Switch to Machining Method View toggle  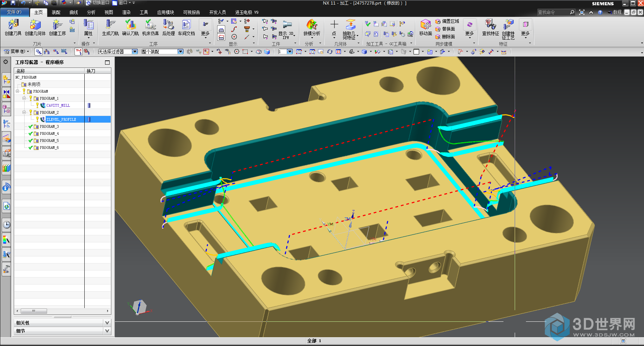[x=64, y=52]
